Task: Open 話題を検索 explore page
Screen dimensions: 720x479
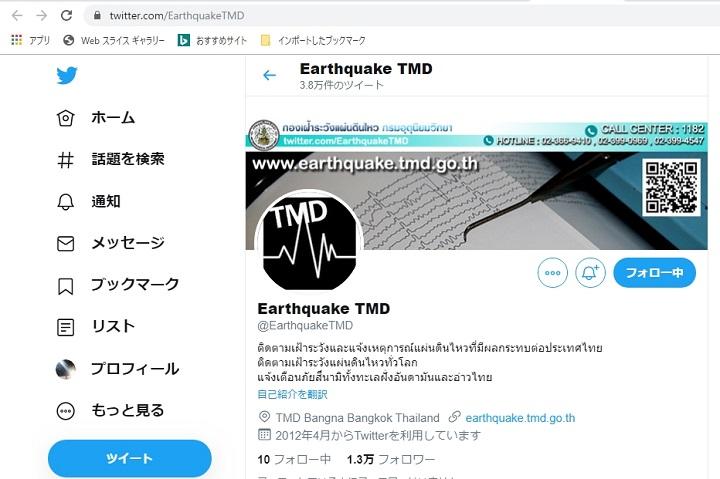Action: pos(110,159)
